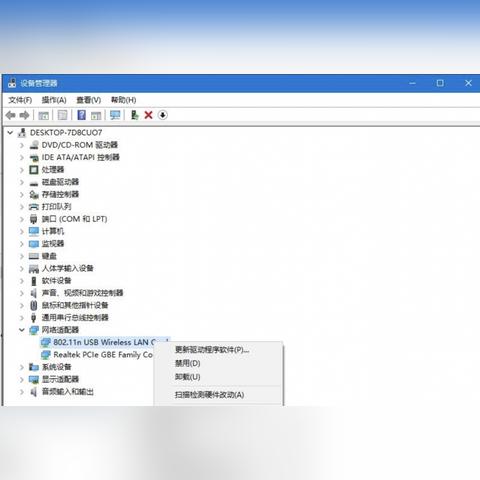Viewport: 480px width, 480px height.
Task: Choose 更新驱动程序软件(P)... in context menu
Action: click(x=212, y=350)
